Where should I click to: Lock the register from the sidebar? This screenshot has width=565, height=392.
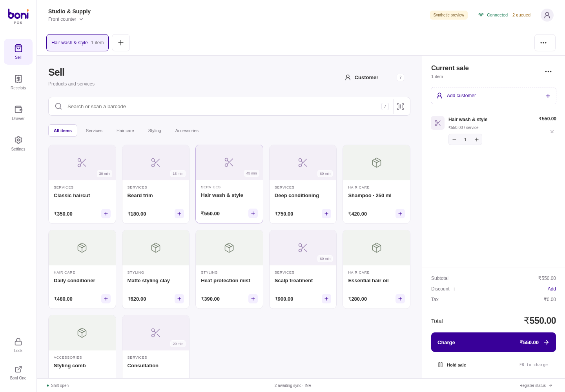(18, 345)
